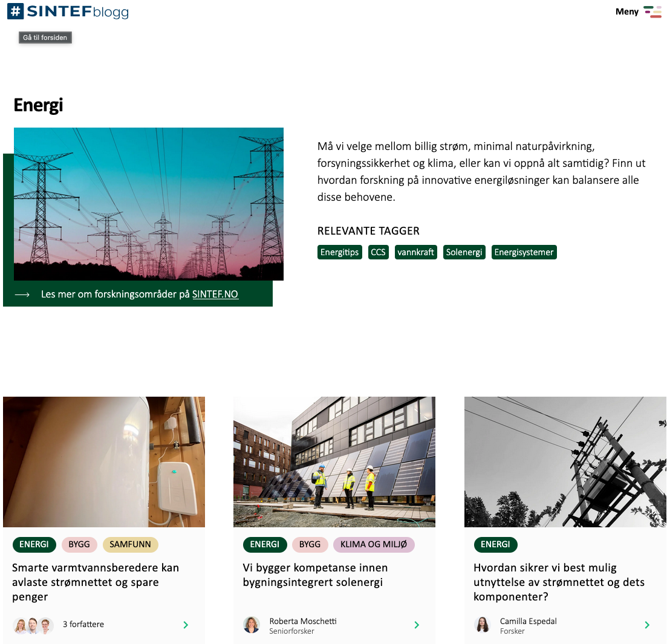Open the Meny hamburger icon
667x644 pixels.
click(652, 11)
